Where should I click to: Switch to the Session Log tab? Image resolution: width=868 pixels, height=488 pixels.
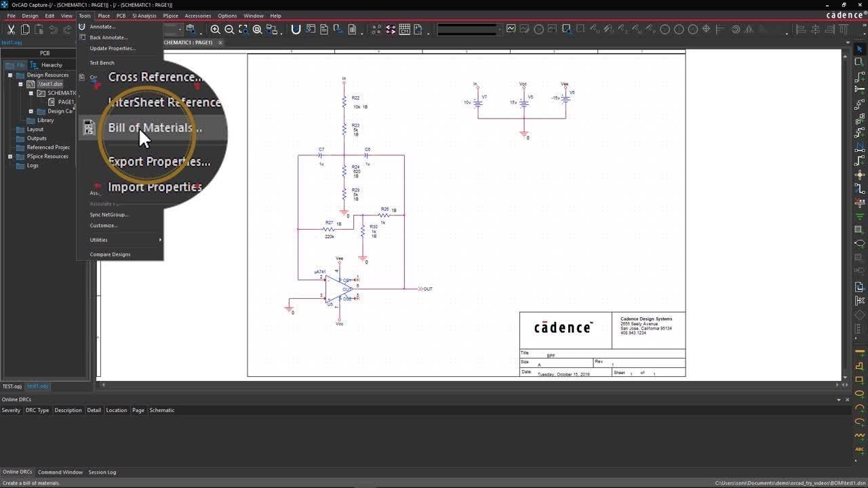pyautogui.click(x=102, y=472)
